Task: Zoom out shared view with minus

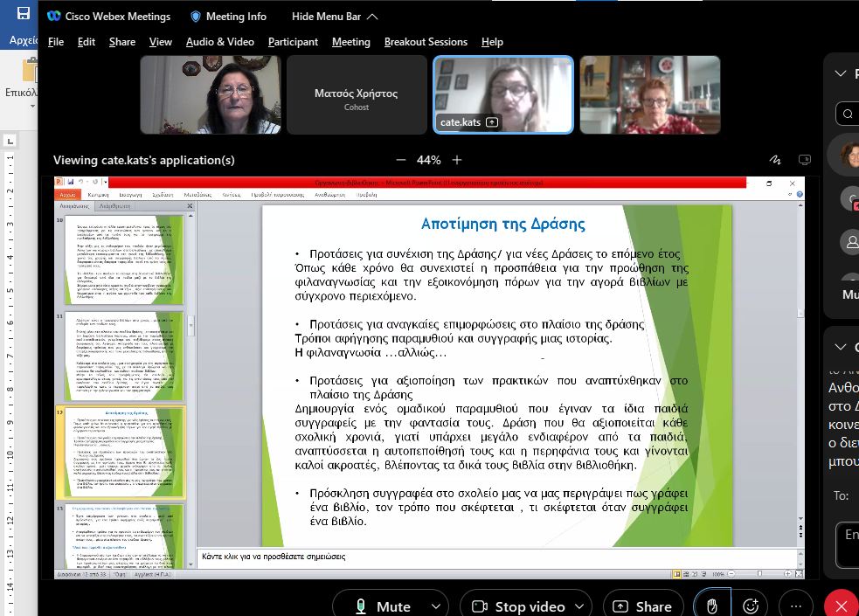Action: pos(401,160)
